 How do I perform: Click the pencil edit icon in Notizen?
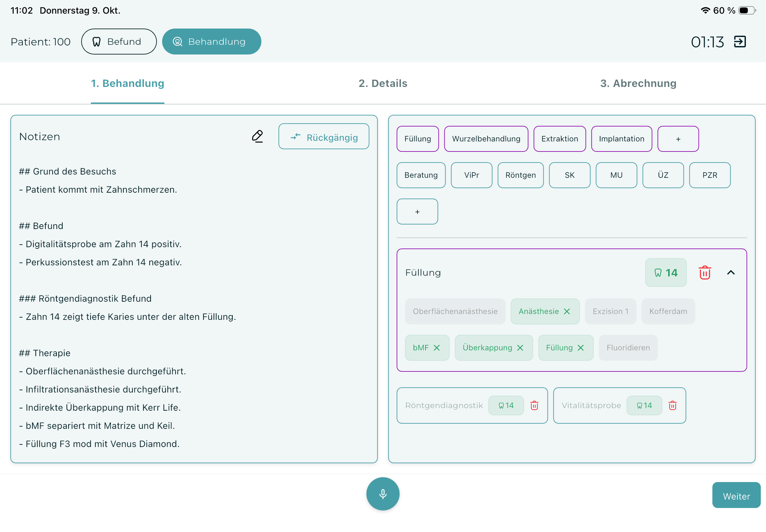257,136
